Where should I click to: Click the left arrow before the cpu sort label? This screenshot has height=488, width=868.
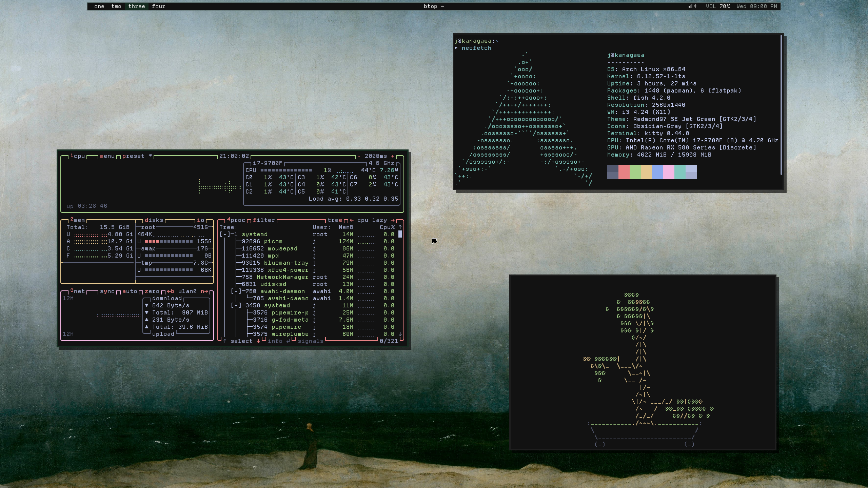pos(352,220)
